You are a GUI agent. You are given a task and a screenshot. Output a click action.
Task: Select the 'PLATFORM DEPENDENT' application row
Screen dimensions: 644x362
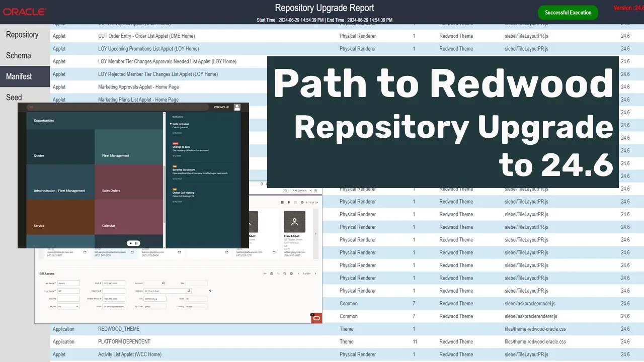[347, 342]
